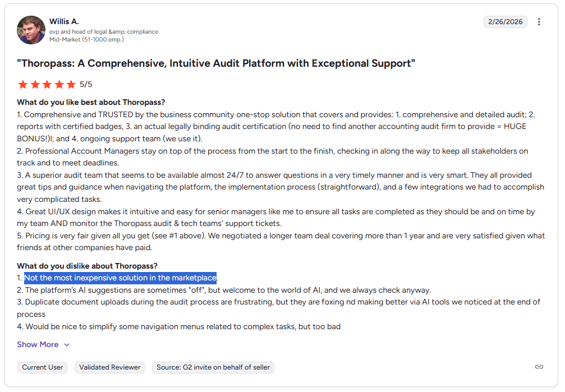Select the Validated Reviewer tag

coord(109,367)
